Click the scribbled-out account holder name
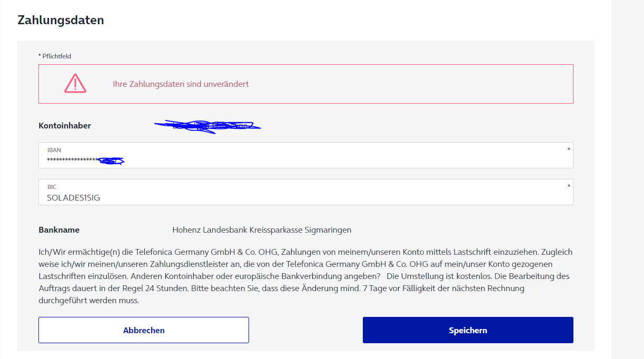 (207, 126)
